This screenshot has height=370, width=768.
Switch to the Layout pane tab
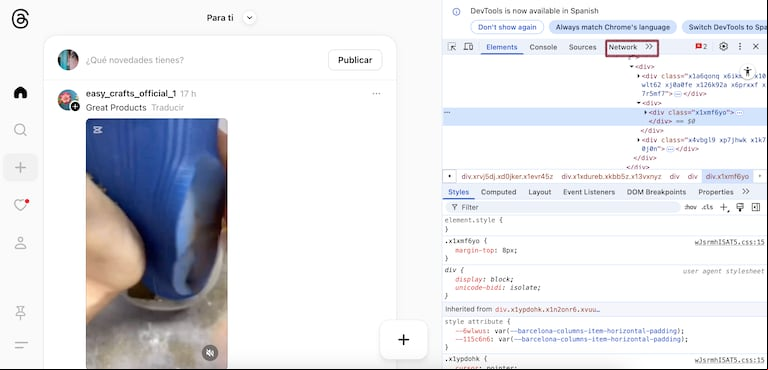tap(540, 192)
